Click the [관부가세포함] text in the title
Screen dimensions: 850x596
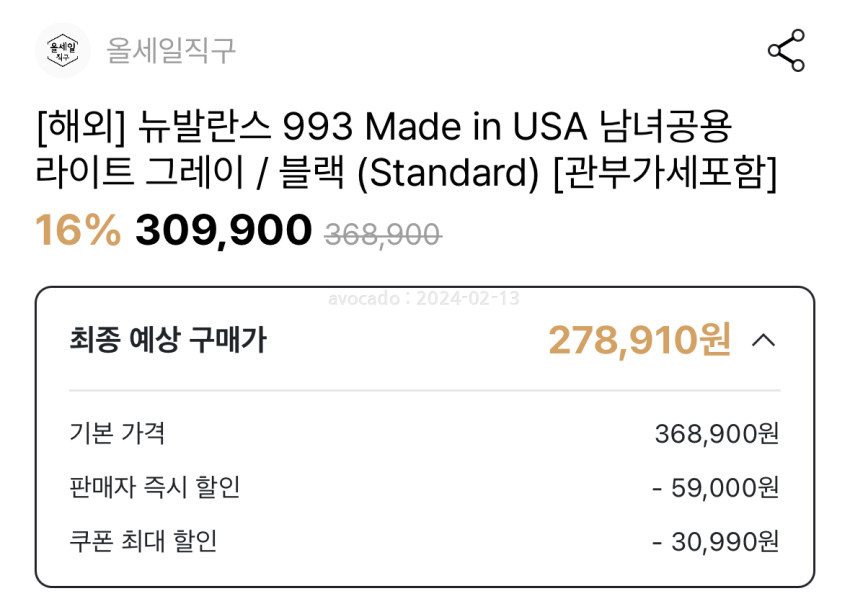[665, 174]
